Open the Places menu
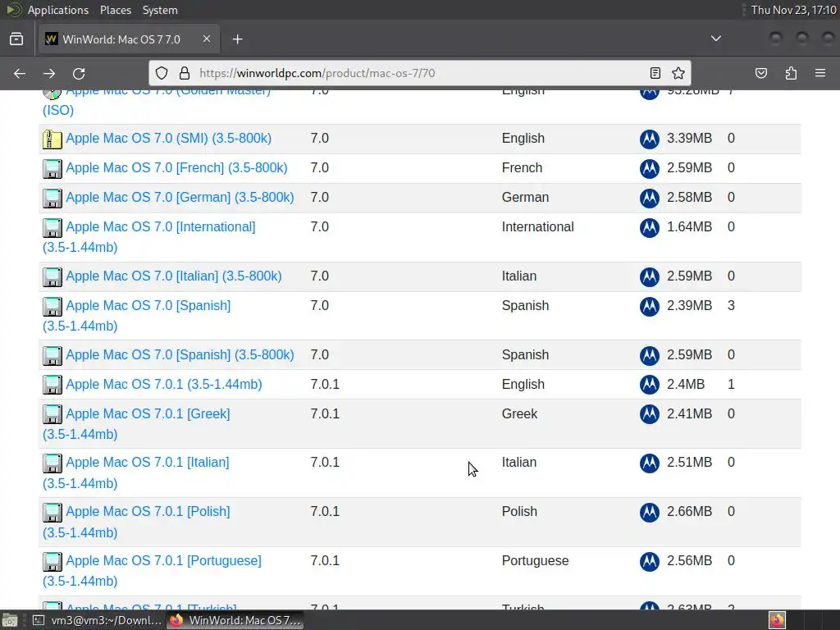Image resolution: width=840 pixels, height=630 pixels. point(115,10)
